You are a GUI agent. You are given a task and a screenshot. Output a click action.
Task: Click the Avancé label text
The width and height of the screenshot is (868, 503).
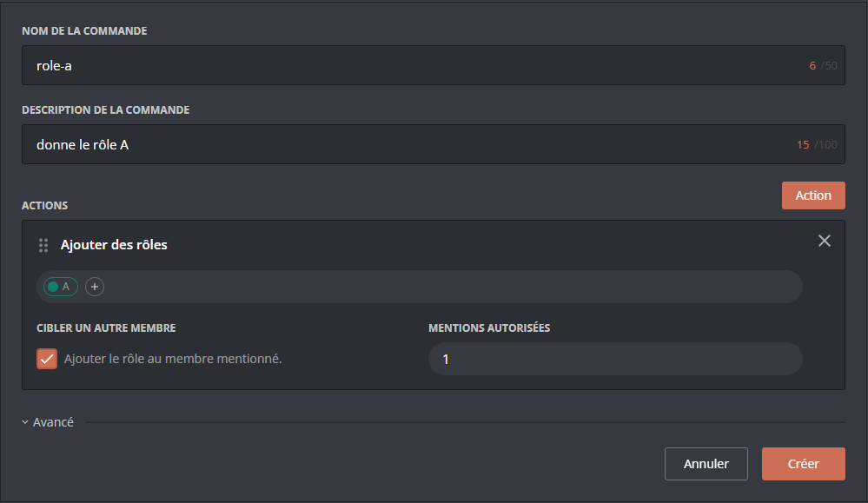coord(53,422)
